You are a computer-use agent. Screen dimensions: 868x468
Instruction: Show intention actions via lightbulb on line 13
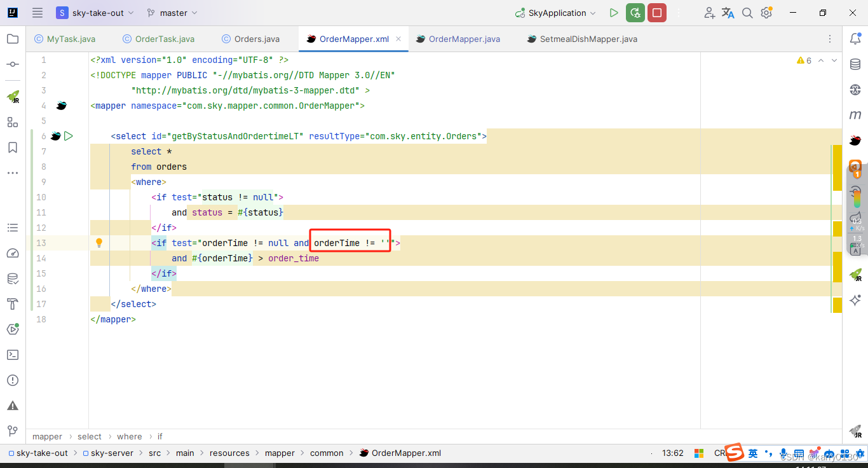[x=99, y=242]
